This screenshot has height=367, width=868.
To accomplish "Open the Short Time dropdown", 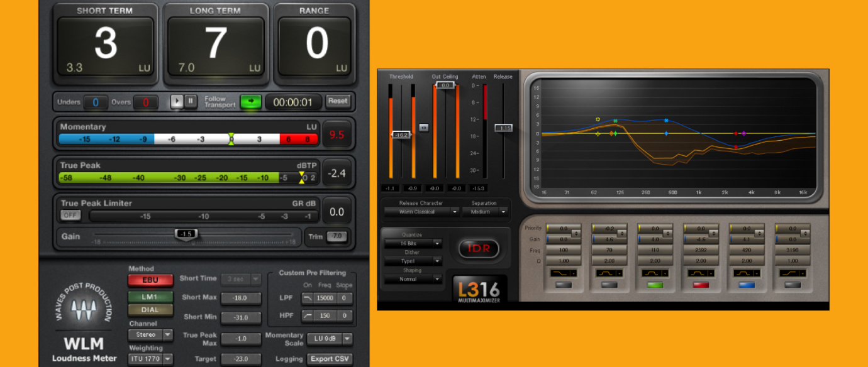I will [241, 279].
